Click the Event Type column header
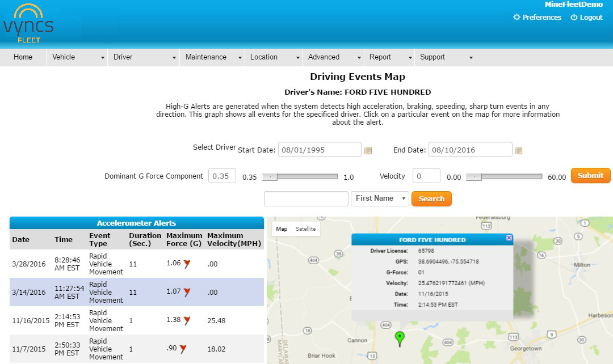The height and width of the screenshot is (364, 613). click(100, 239)
